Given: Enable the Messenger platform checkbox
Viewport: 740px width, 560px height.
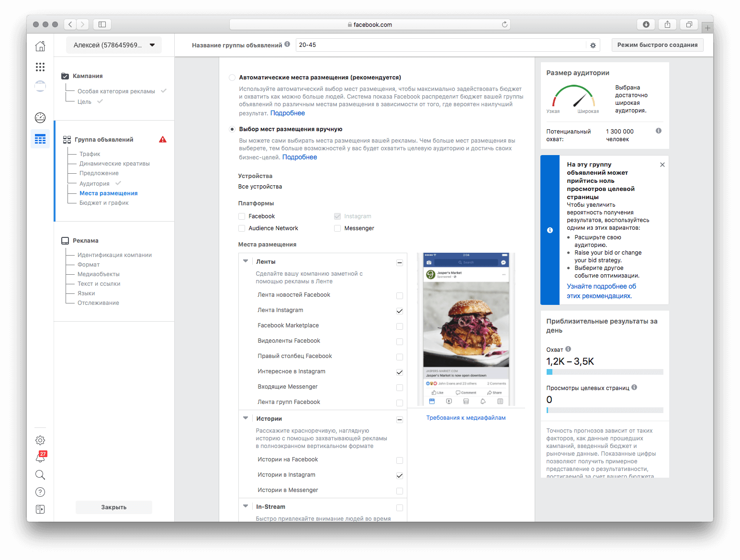Looking at the screenshot, I should 337,228.
